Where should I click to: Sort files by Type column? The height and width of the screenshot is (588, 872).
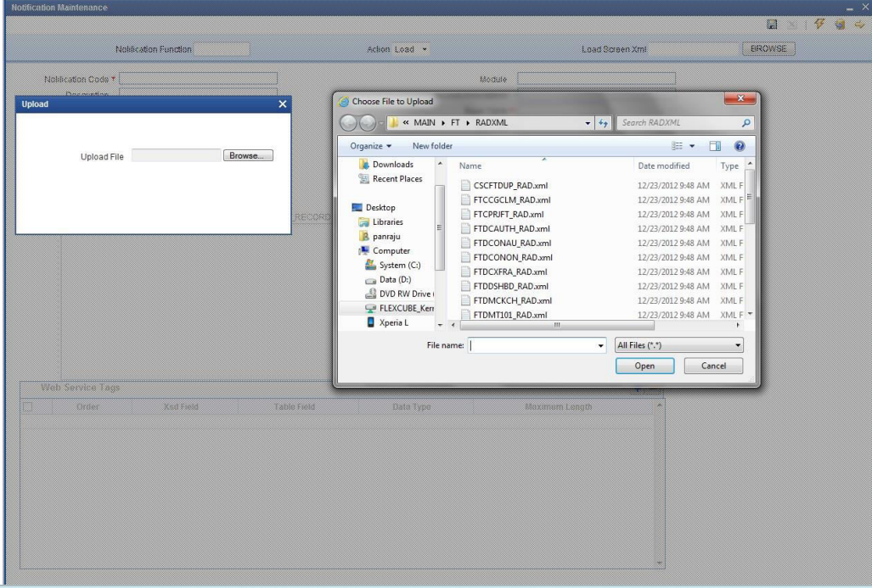[729, 165]
